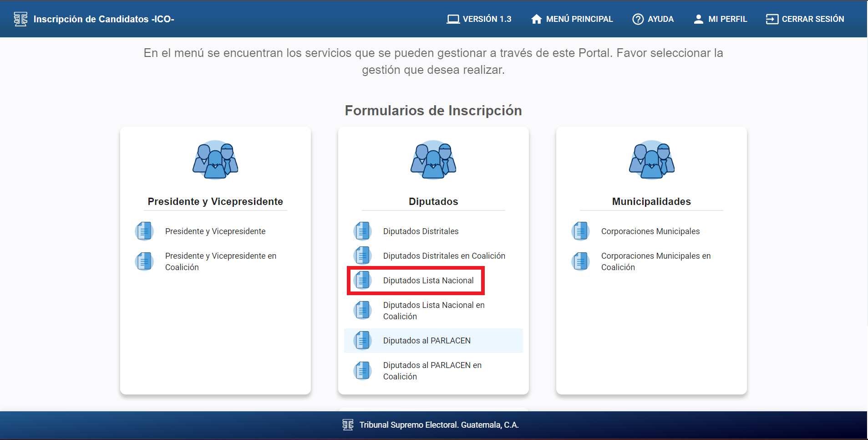868x440 pixels.
Task: Open the Diputados Distritales form
Action: coord(421,231)
